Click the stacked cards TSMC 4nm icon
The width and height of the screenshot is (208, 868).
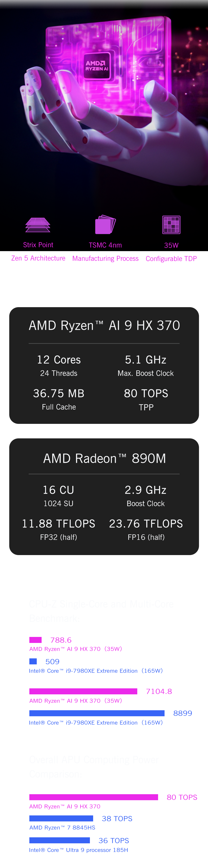click(x=105, y=224)
